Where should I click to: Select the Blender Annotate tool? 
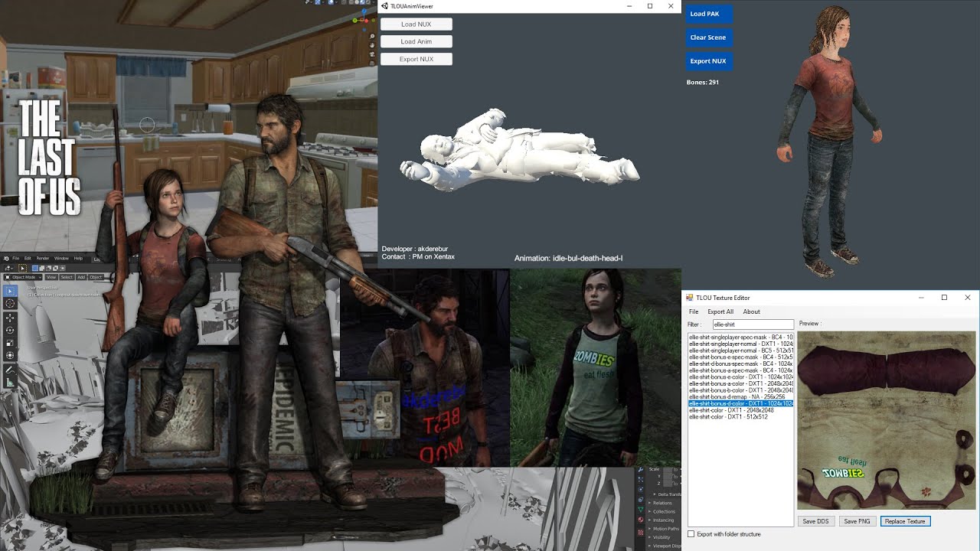pos(10,370)
